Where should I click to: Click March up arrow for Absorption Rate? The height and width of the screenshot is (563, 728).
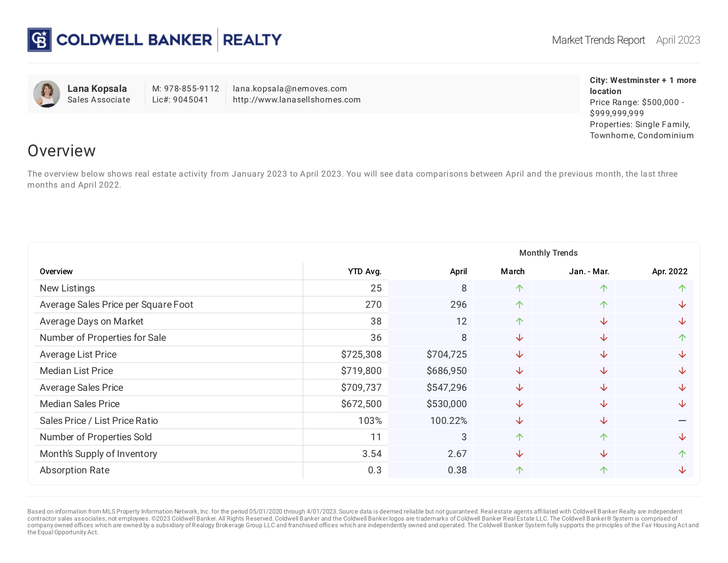coord(519,470)
